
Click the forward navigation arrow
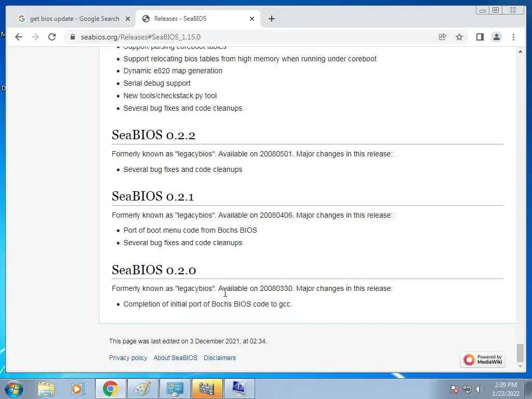pyautogui.click(x=35, y=37)
